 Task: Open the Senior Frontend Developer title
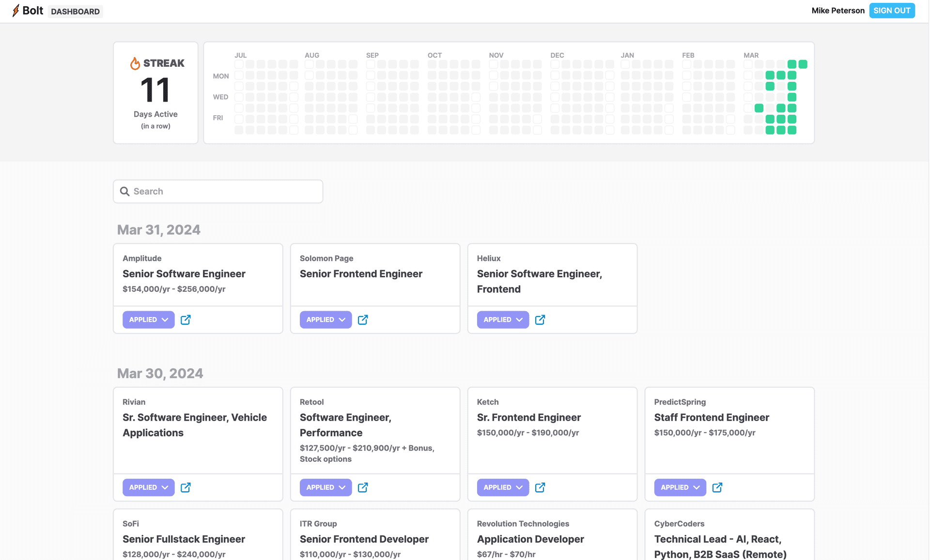364,539
